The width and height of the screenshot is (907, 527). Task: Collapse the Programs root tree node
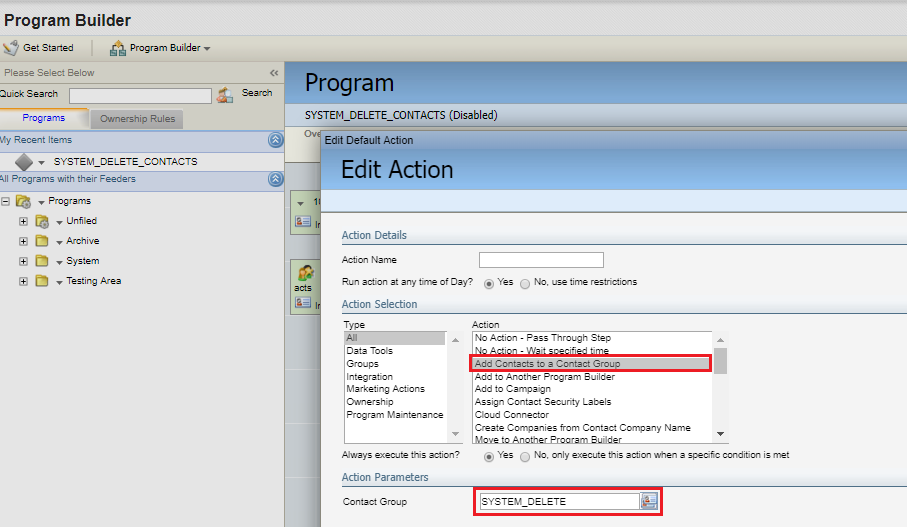click(x=5, y=201)
